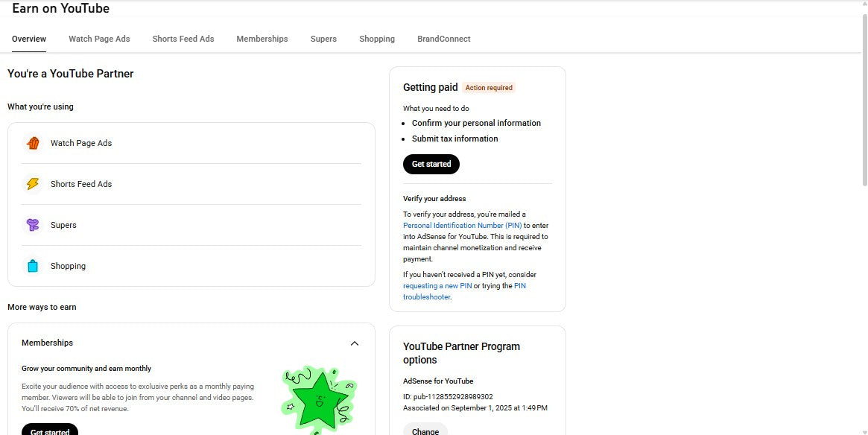
Task: Select the purple Supers icon
Action: [33, 225]
